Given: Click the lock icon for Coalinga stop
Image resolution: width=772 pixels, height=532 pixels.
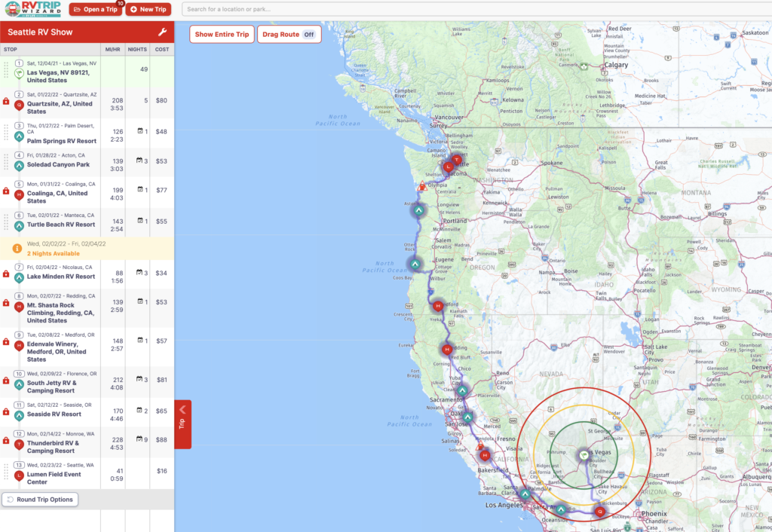Looking at the screenshot, I should [6, 191].
